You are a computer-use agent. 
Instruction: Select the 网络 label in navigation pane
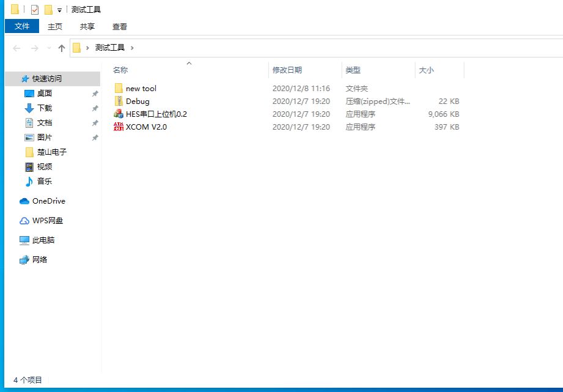coord(40,260)
